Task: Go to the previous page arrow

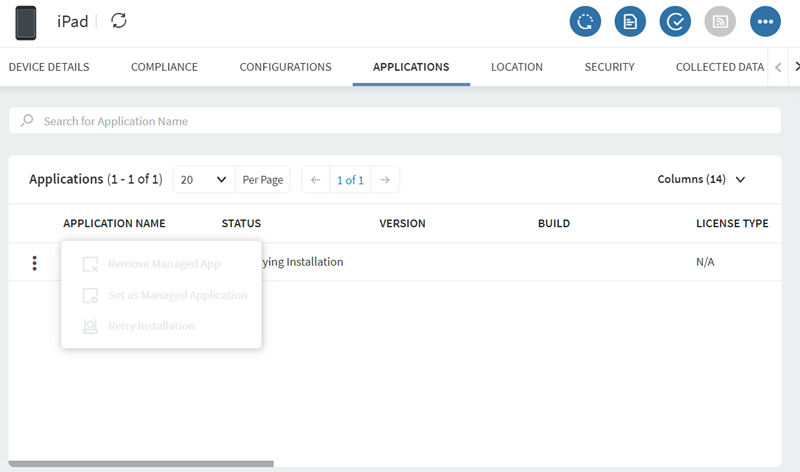Action: point(315,180)
